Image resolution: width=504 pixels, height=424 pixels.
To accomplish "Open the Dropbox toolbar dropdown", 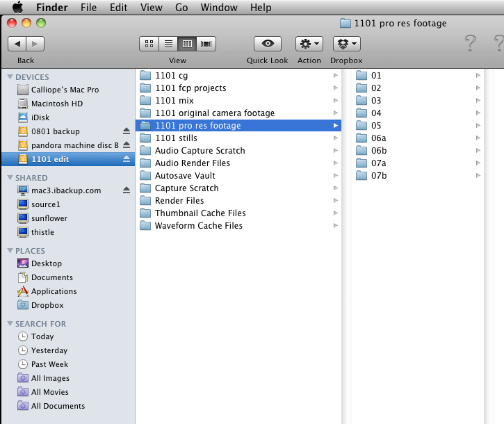I will [x=346, y=44].
